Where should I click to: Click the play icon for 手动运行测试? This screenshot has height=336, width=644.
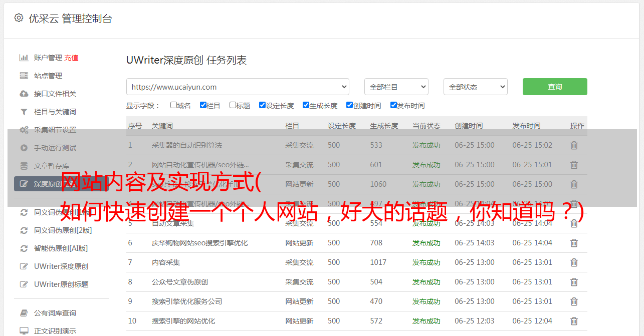pos(24,148)
